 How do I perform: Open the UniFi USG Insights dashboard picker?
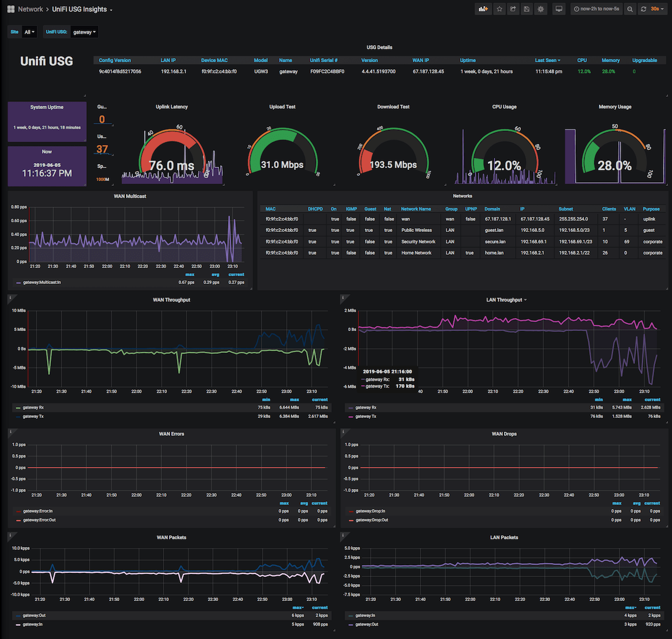click(82, 10)
